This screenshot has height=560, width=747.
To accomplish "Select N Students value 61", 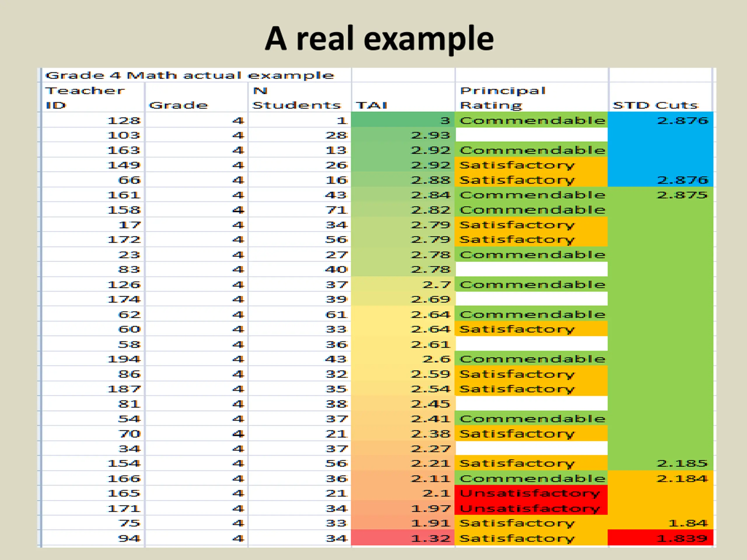I will coord(299,314).
